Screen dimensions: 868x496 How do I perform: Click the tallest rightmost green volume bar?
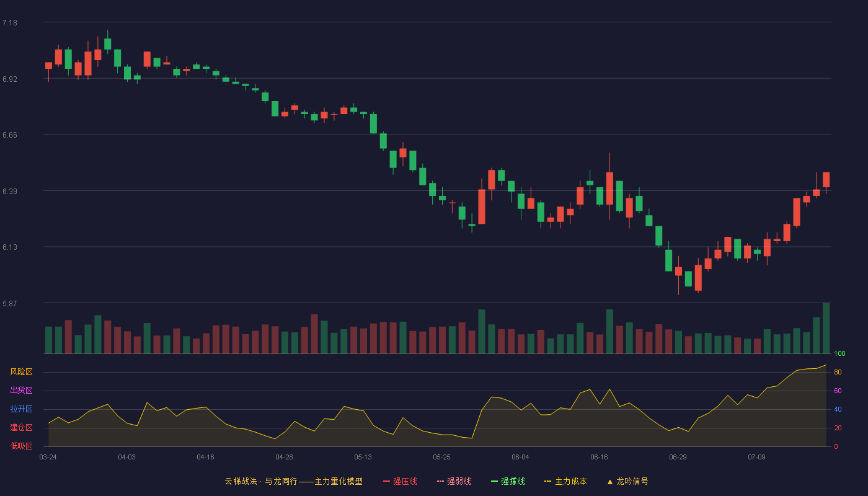tap(826, 328)
